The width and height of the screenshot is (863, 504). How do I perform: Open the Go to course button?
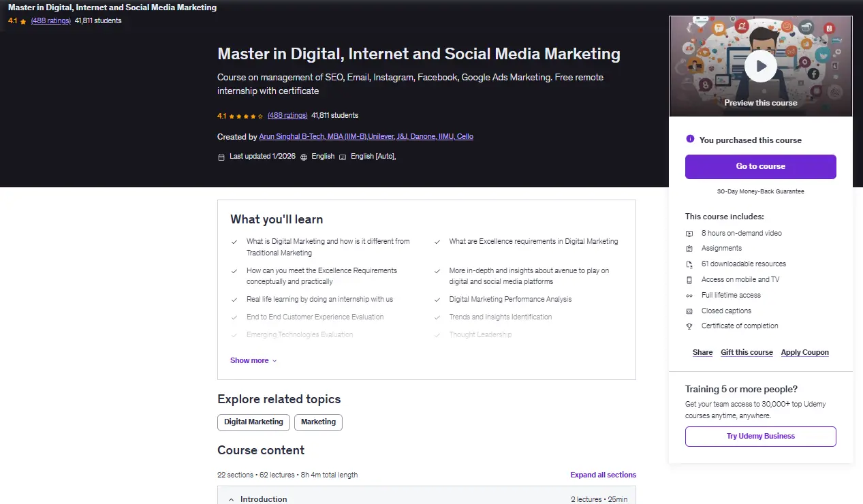(x=760, y=166)
